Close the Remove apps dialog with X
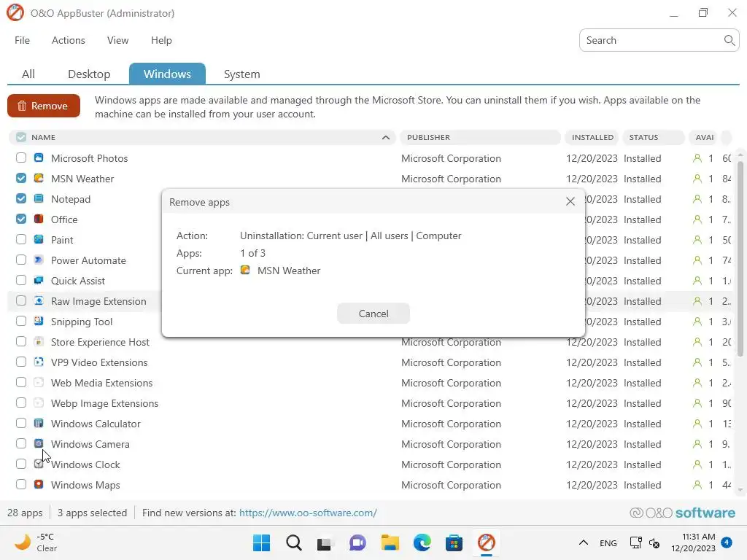Screen dimensions: 747x560 click(x=570, y=201)
